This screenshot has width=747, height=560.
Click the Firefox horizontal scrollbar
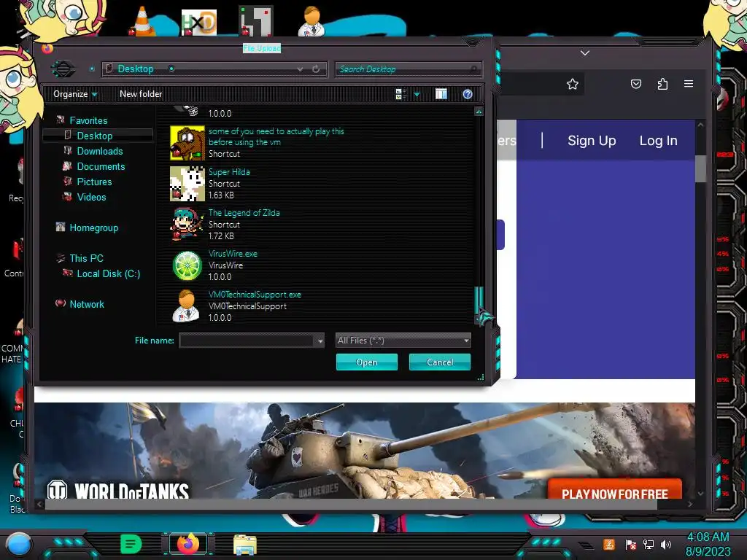pyautogui.click(x=351, y=504)
